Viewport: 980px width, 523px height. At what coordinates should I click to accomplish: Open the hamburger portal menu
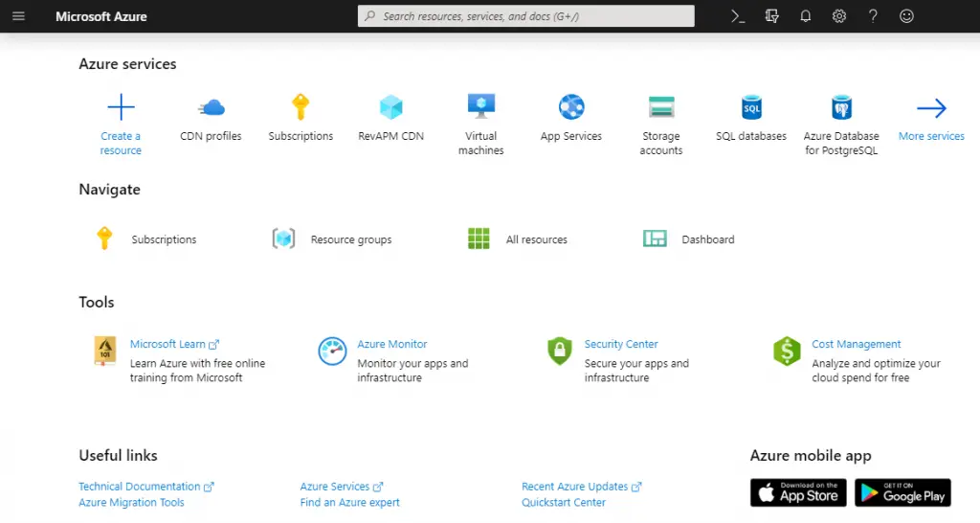click(19, 16)
